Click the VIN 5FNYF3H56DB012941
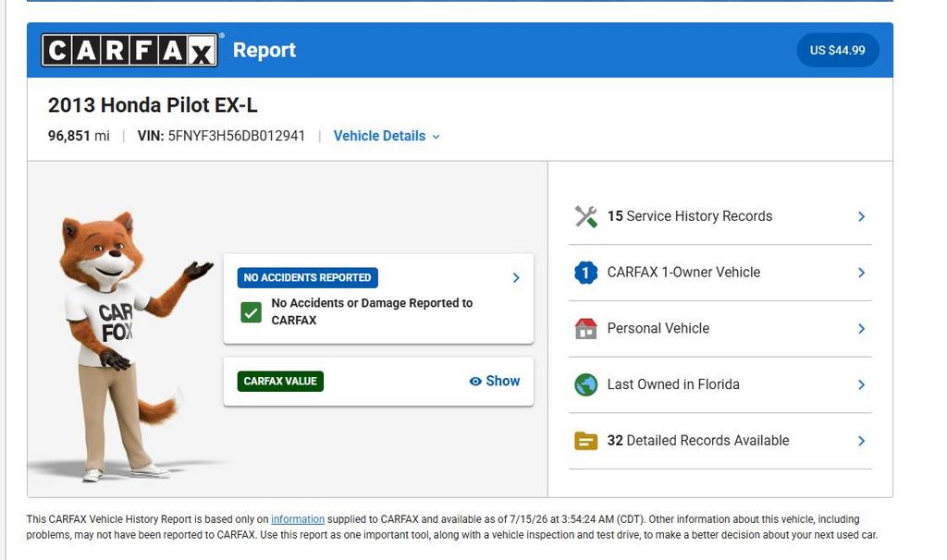 [221, 136]
